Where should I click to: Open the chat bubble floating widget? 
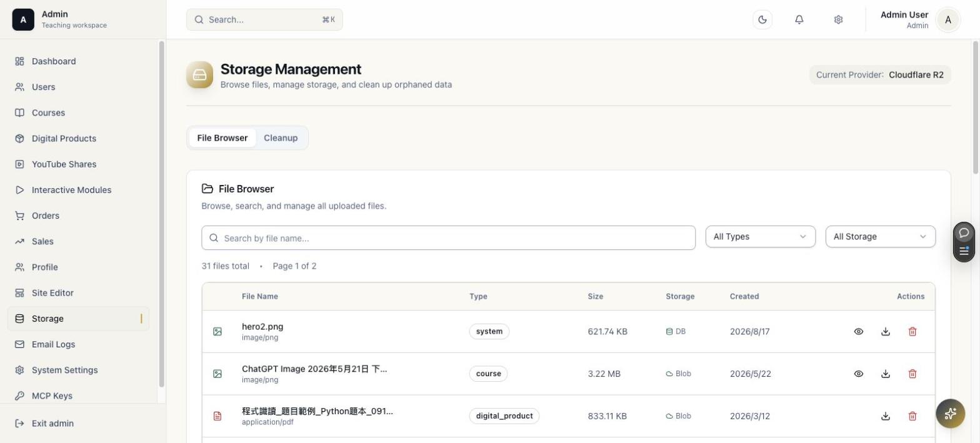964,232
